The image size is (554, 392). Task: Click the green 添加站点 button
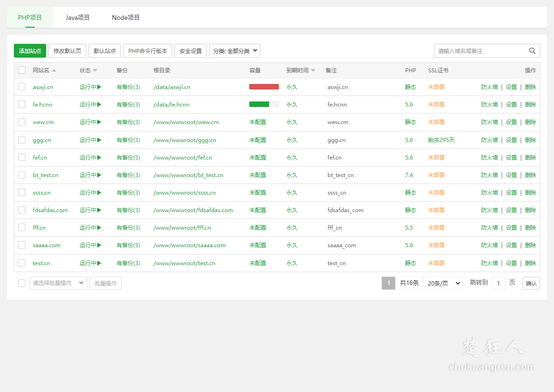(x=30, y=51)
